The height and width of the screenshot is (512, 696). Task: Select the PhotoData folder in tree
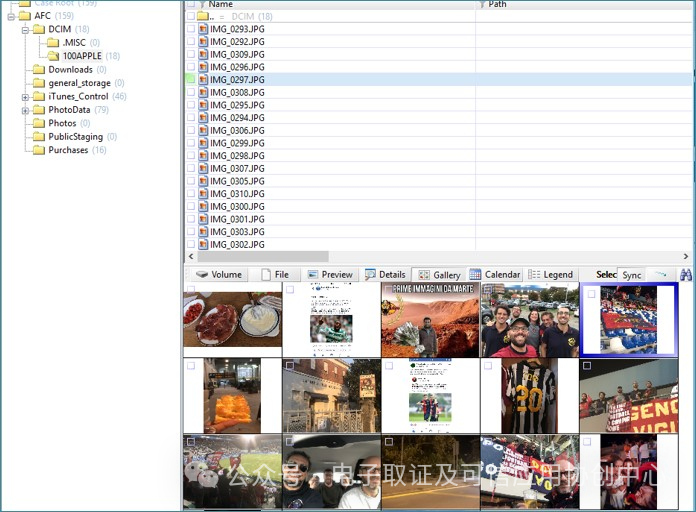coord(69,110)
